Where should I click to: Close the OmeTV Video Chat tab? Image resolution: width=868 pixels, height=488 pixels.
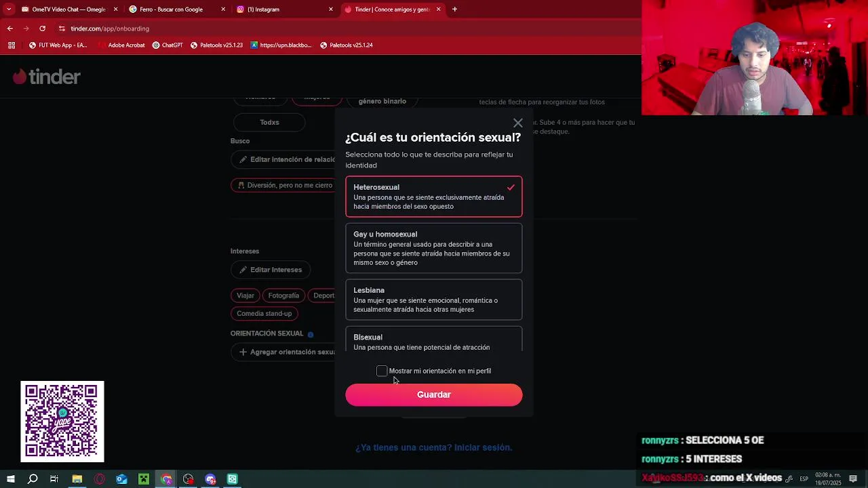(115, 9)
